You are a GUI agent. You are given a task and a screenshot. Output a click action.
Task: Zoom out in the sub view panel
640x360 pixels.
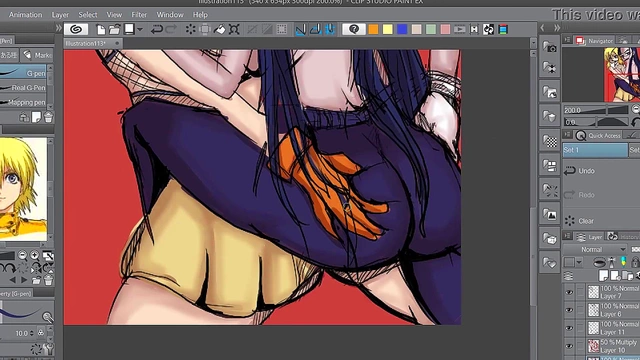22,256
